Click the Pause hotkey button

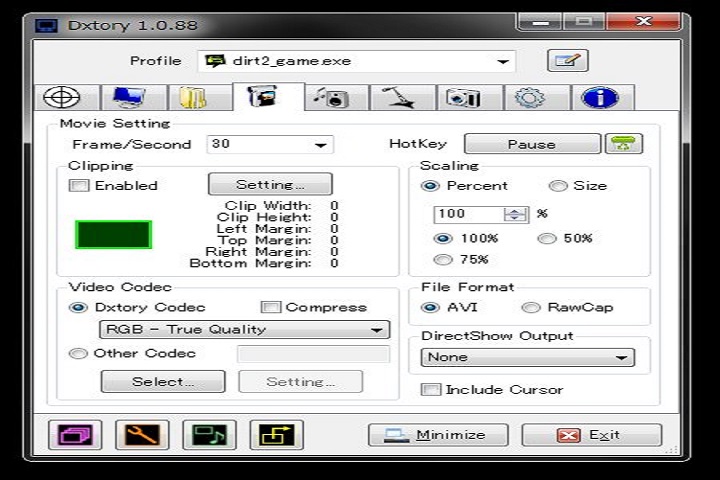pos(532,144)
